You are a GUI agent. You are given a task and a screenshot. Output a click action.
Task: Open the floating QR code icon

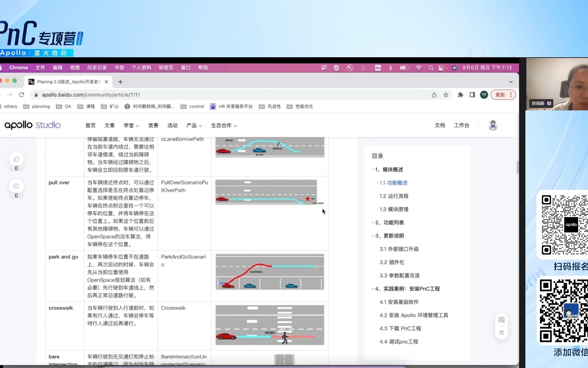click(x=501, y=320)
